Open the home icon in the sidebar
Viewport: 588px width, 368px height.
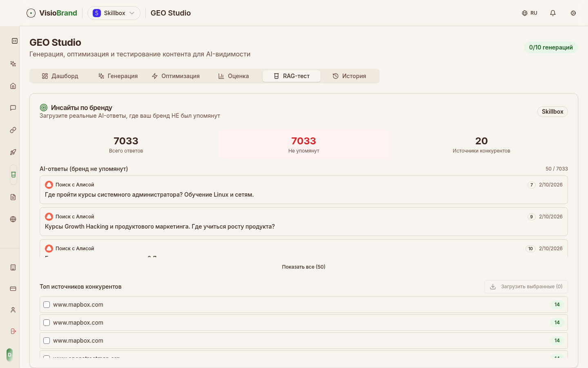tap(13, 86)
